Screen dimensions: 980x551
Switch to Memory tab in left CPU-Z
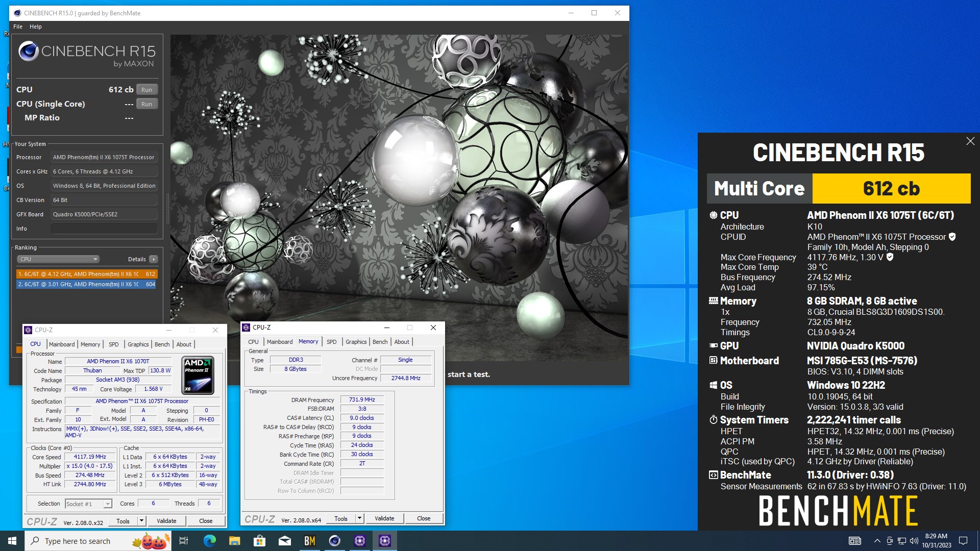pos(90,344)
